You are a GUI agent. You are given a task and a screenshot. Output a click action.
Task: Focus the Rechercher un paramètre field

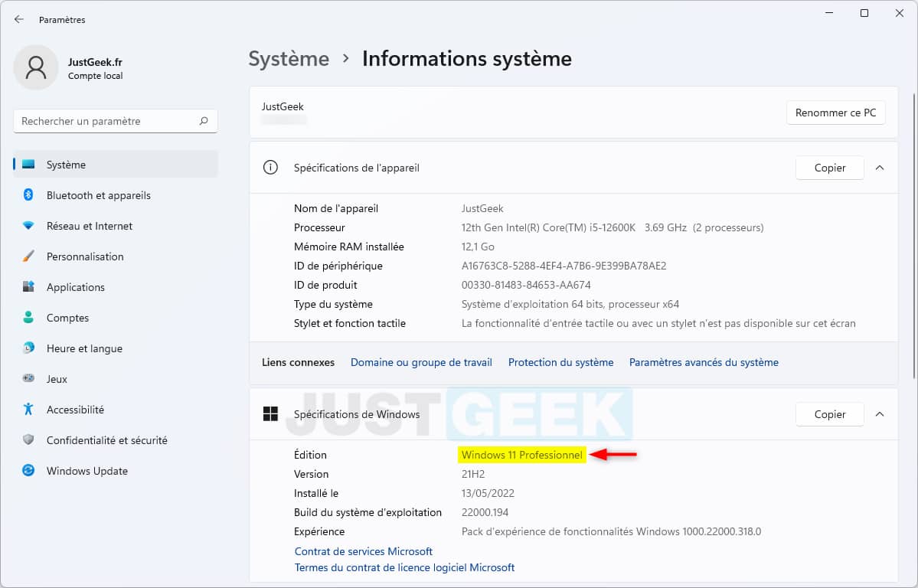coord(116,121)
